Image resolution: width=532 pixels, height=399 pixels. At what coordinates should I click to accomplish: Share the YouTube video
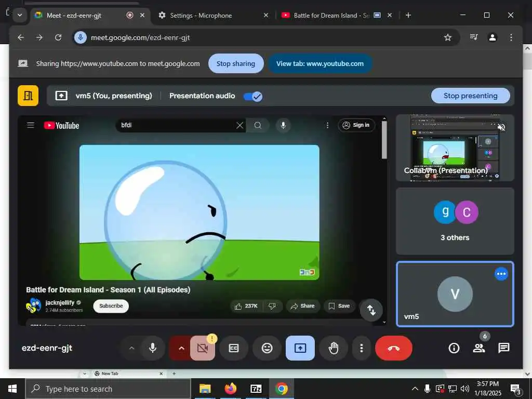coord(303,306)
